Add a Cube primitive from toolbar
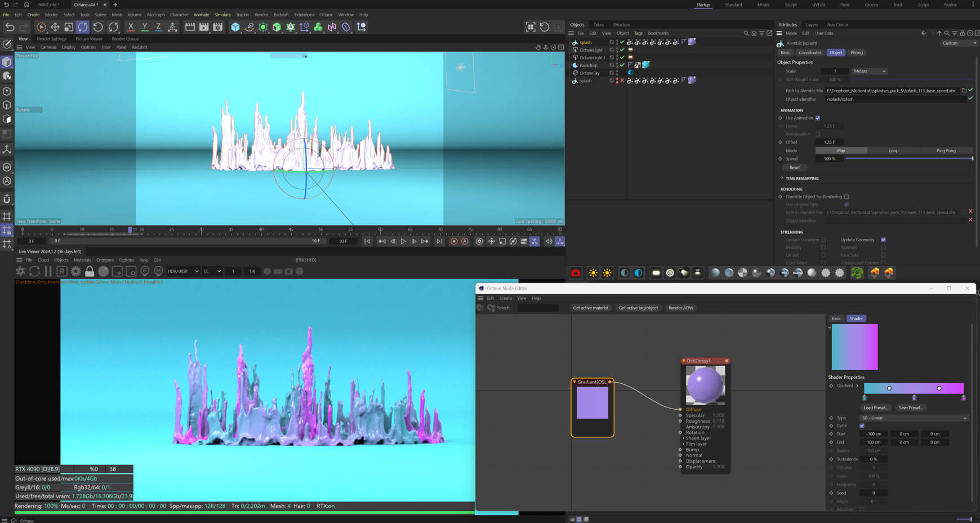This screenshot has height=523, width=980. [x=235, y=27]
